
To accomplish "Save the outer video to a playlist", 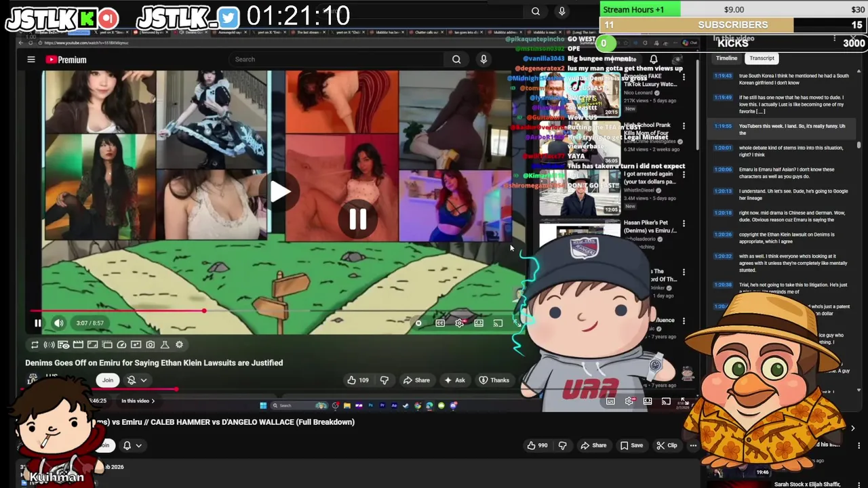I will click(631, 445).
